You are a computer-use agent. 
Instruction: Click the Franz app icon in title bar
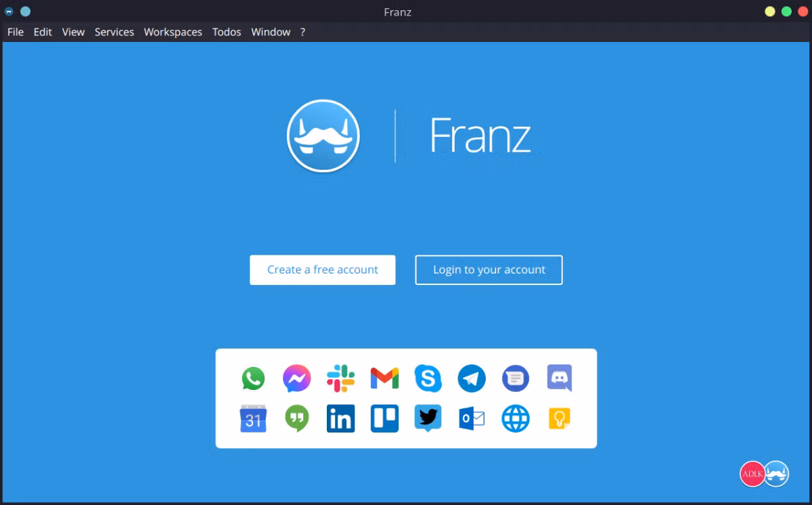click(x=9, y=12)
